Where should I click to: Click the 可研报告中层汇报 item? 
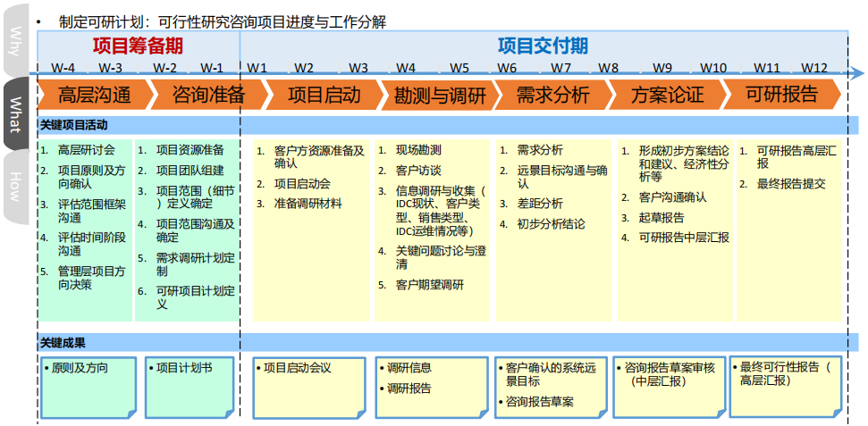675,238
